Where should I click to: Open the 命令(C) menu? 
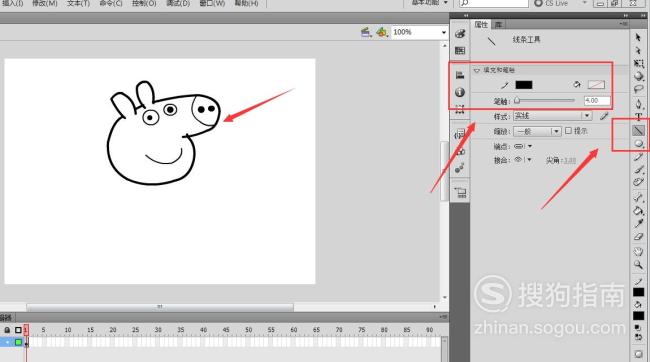coord(111,3)
